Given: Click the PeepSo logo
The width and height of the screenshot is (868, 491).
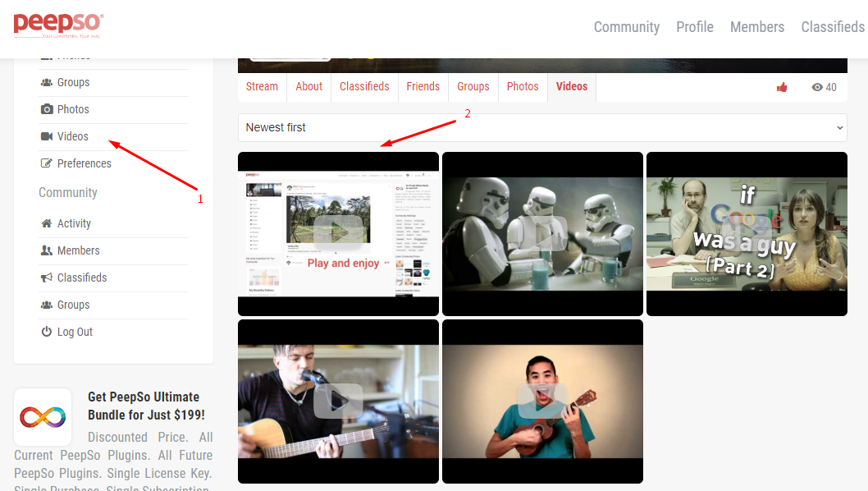Looking at the screenshot, I should [58, 25].
